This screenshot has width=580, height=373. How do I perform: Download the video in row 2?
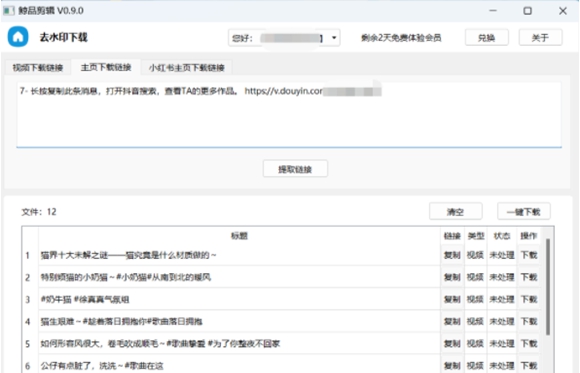(529, 277)
